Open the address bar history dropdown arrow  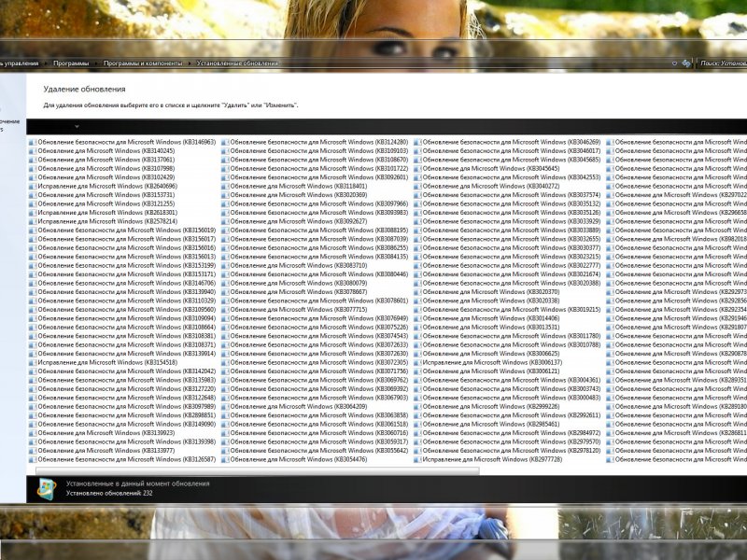(x=674, y=63)
